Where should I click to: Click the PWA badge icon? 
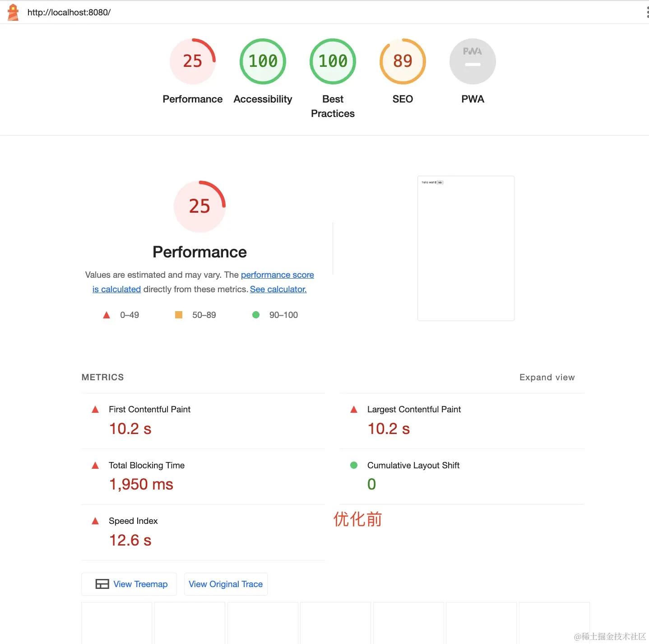tap(473, 61)
